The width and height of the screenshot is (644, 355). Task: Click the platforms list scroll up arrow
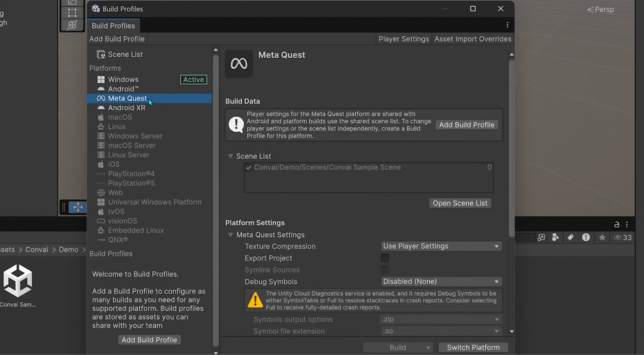click(x=216, y=50)
